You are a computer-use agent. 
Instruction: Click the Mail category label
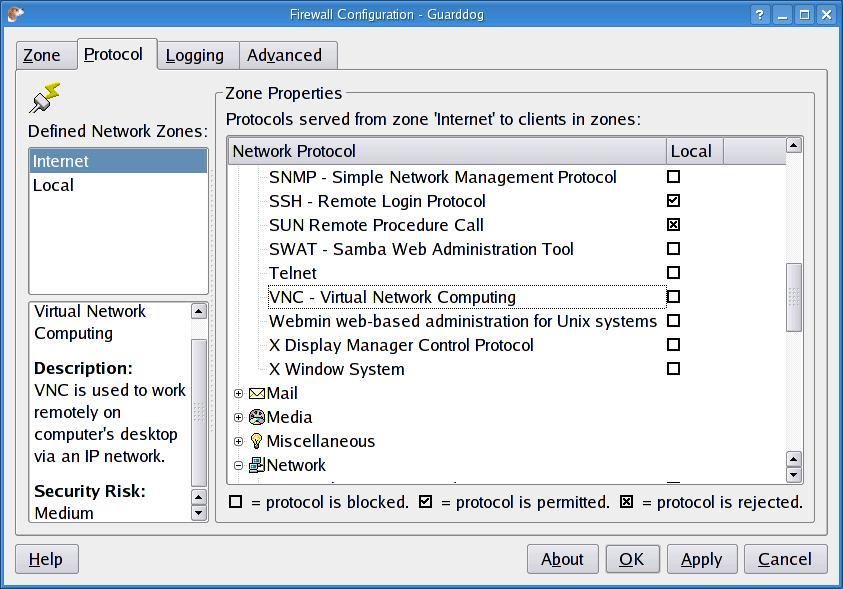tap(282, 393)
